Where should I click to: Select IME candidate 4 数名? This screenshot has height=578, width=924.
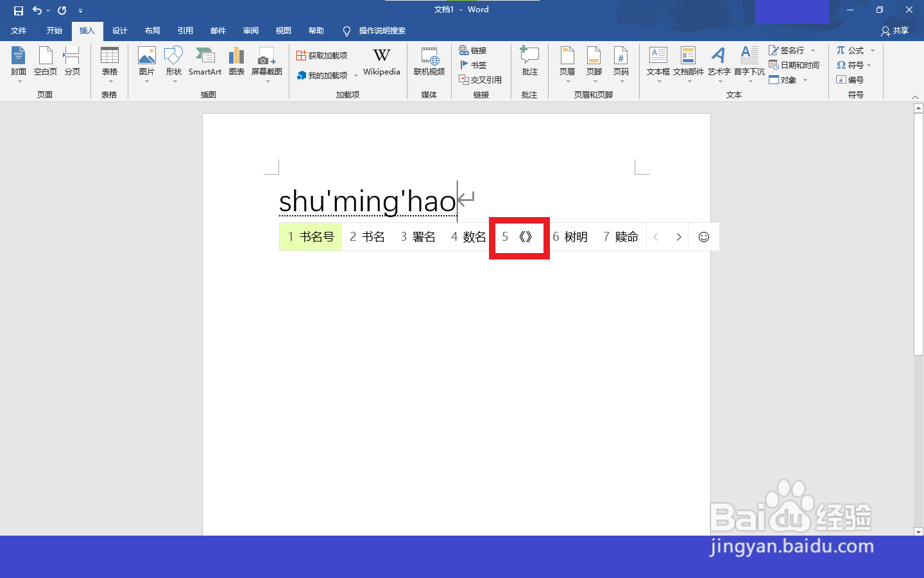coord(468,237)
